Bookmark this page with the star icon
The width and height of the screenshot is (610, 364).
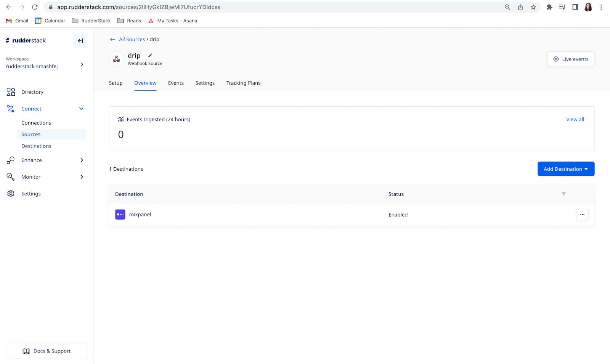533,7
